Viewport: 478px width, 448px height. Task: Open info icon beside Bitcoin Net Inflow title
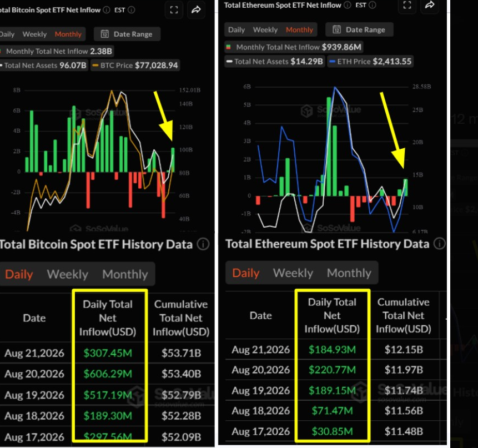(x=106, y=10)
